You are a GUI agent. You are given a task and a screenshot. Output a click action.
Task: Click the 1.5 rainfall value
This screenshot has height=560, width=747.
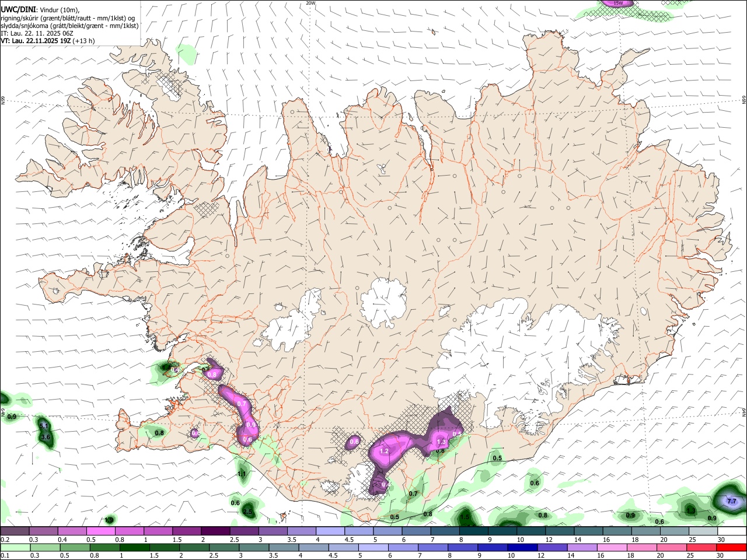point(465,517)
